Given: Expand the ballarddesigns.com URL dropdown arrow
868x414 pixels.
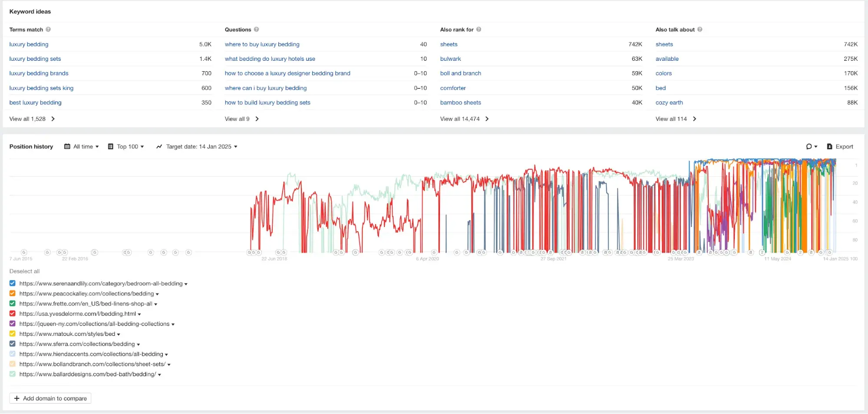Looking at the screenshot, I should tap(159, 375).
